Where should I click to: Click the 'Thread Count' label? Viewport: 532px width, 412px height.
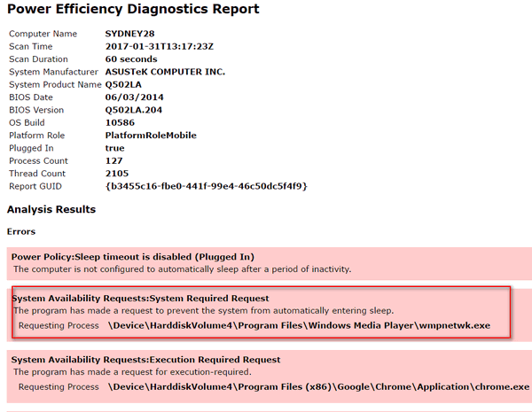[37, 174]
